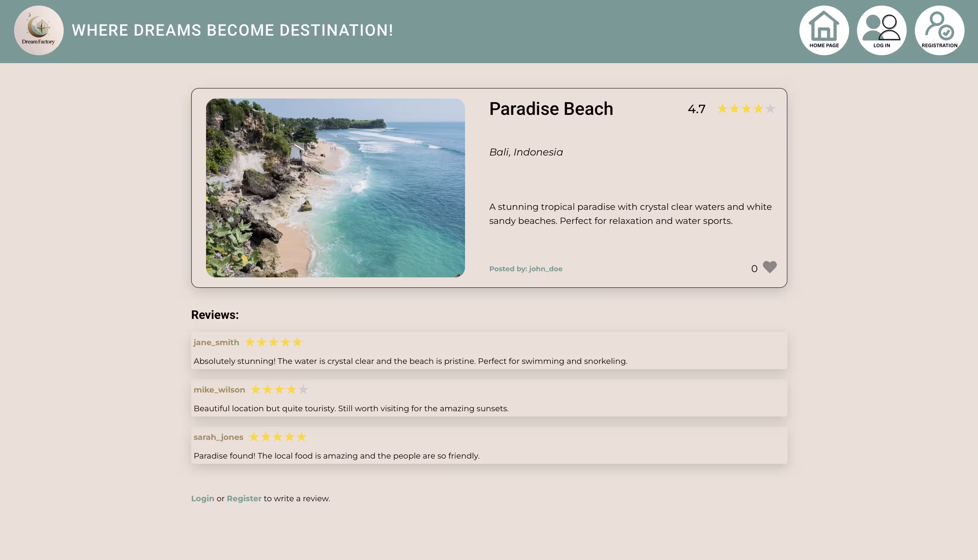Click the 4.7 rating value

697,109
